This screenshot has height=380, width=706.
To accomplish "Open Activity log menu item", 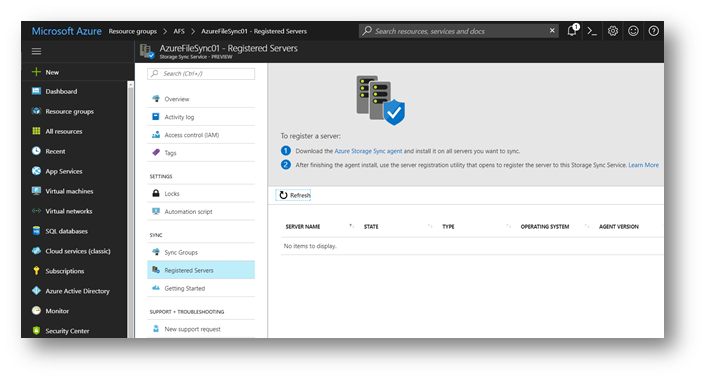I will pos(201,117).
